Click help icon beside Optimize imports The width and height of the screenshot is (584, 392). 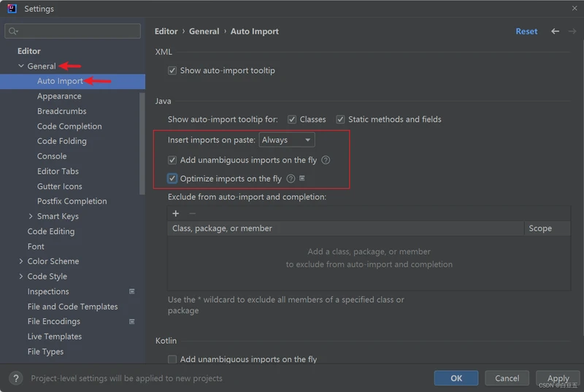click(291, 179)
